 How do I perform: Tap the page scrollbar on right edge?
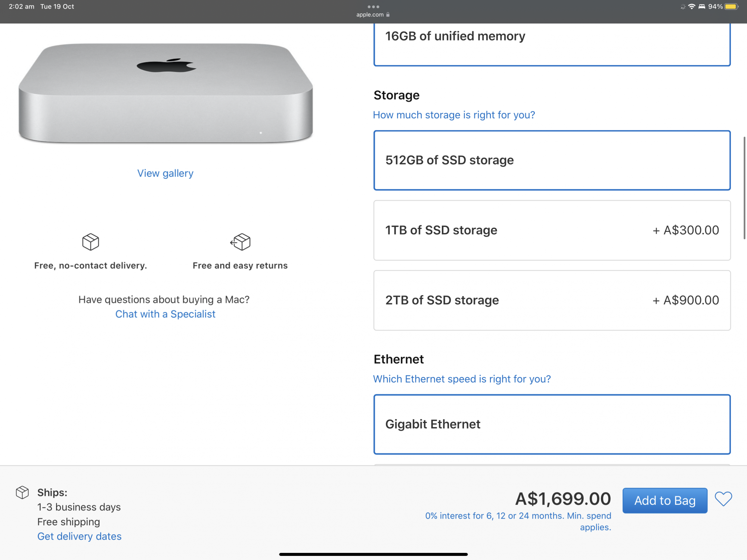(744, 188)
